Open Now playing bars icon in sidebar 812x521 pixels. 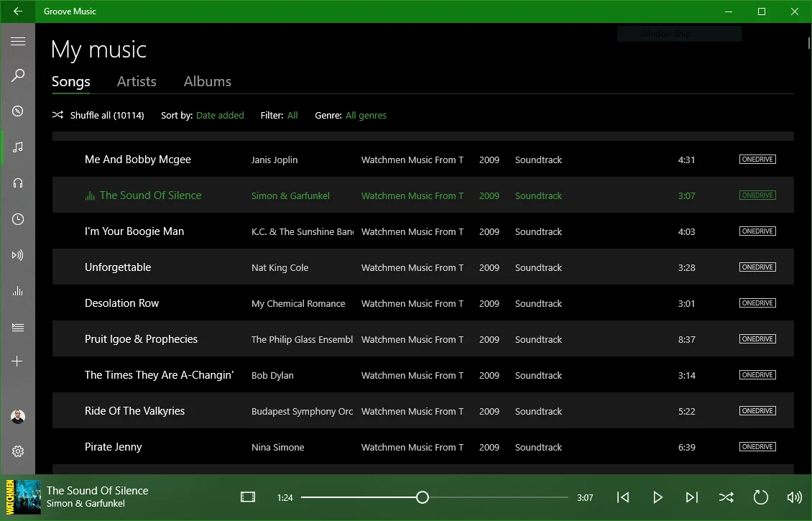tap(18, 291)
